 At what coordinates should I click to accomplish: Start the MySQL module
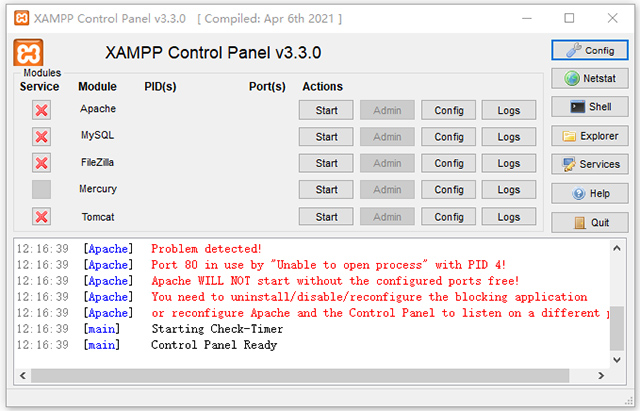326,137
